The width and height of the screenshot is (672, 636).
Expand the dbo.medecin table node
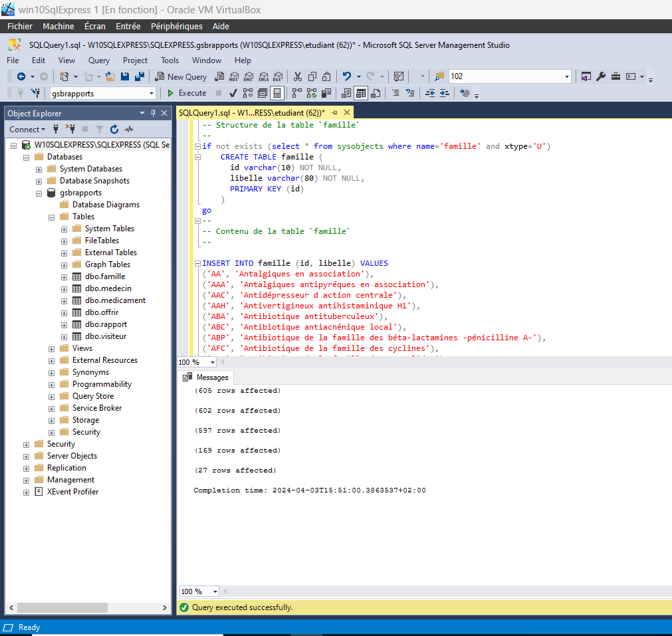click(64, 288)
